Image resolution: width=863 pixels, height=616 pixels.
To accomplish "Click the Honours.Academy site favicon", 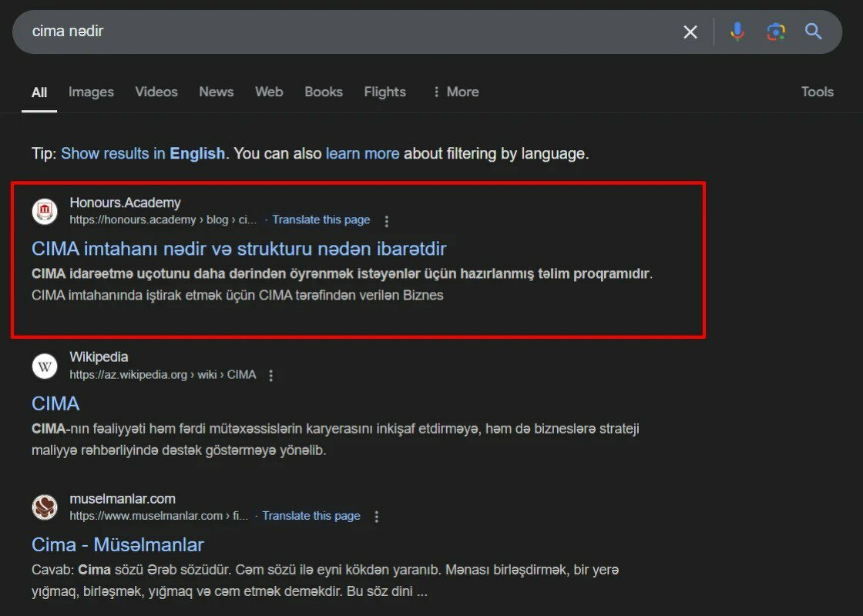I will coord(45,211).
